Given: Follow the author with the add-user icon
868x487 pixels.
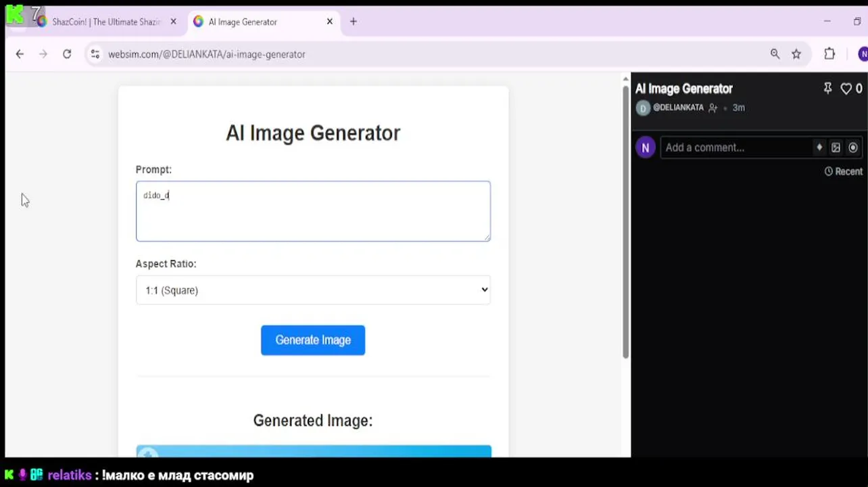Looking at the screenshot, I should (713, 108).
